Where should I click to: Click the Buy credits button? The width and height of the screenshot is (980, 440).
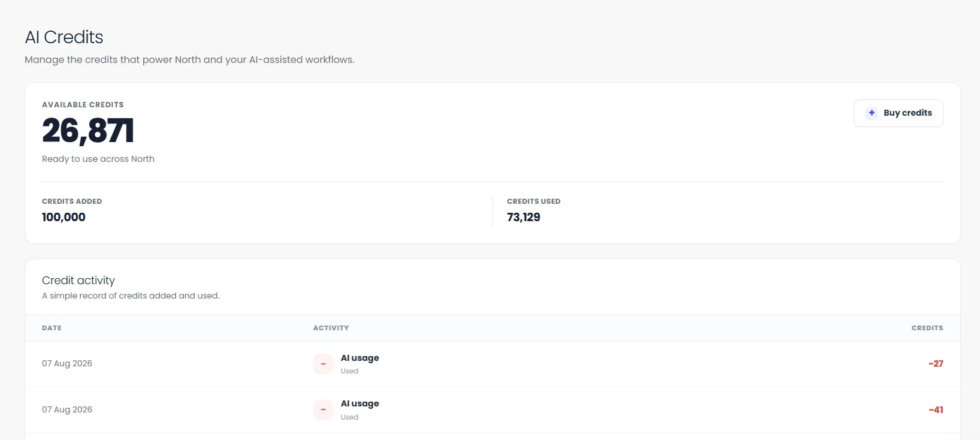[x=898, y=113]
